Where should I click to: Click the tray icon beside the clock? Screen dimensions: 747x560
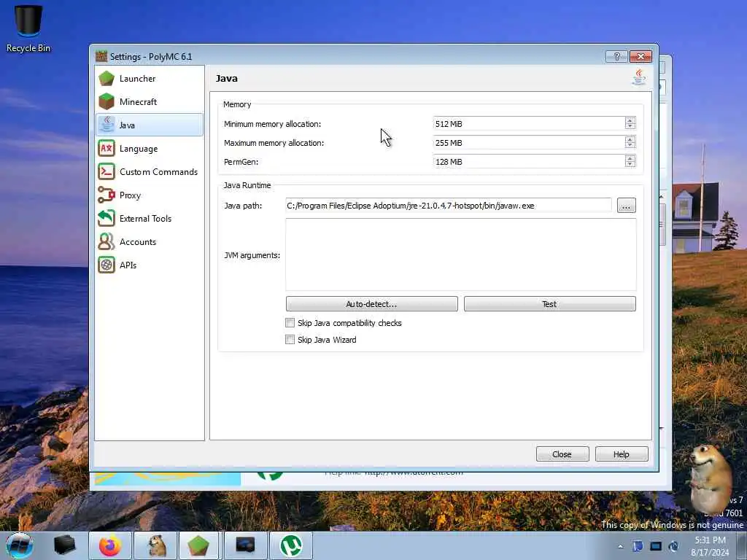click(x=673, y=546)
